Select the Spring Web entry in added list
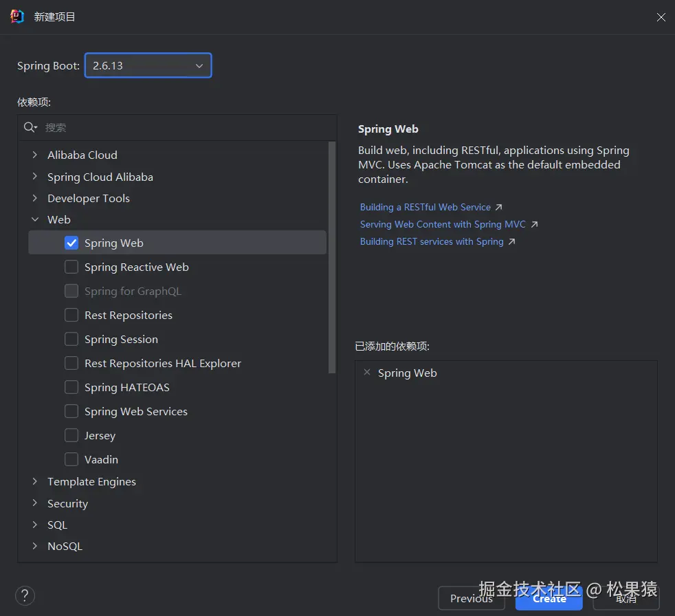675x616 pixels. click(x=407, y=373)
